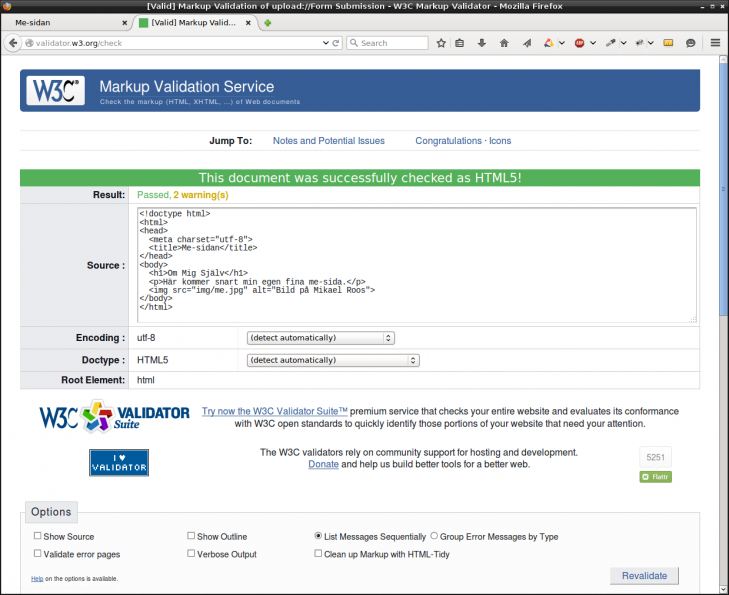Click the W3C Validator Suite logo
729x595 pixels.
(x=114, y=416)
